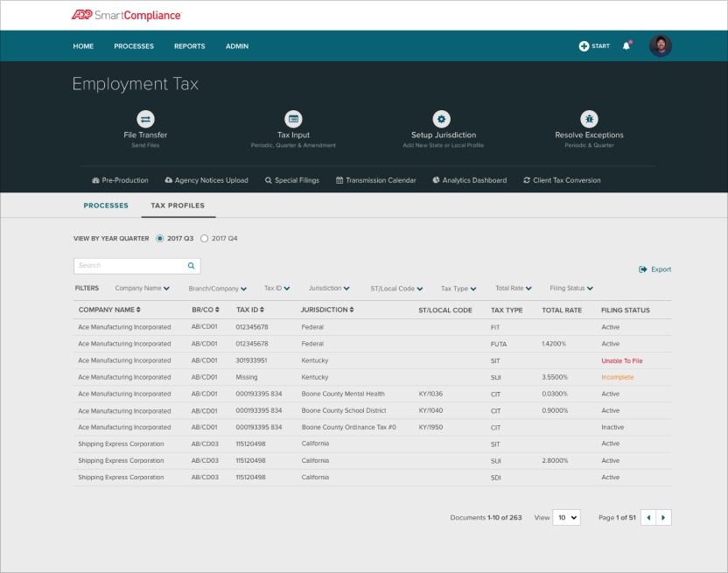728x573 pixels.
Task: Click the Pre-Production icon
Action: click(95, 180)
